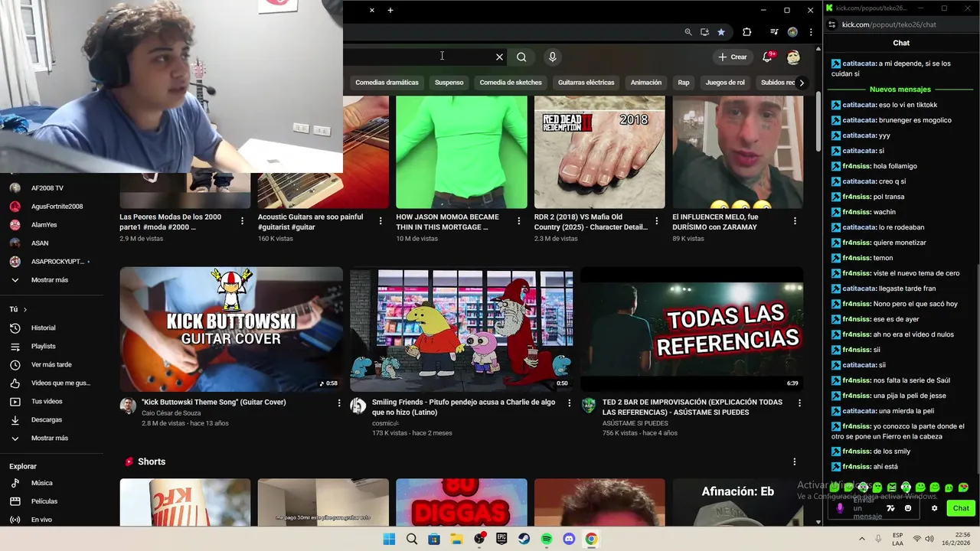Viewport: 980px width, 551px height.
Task: Select the Comedia de sketches chip
Action: point(511,83)
